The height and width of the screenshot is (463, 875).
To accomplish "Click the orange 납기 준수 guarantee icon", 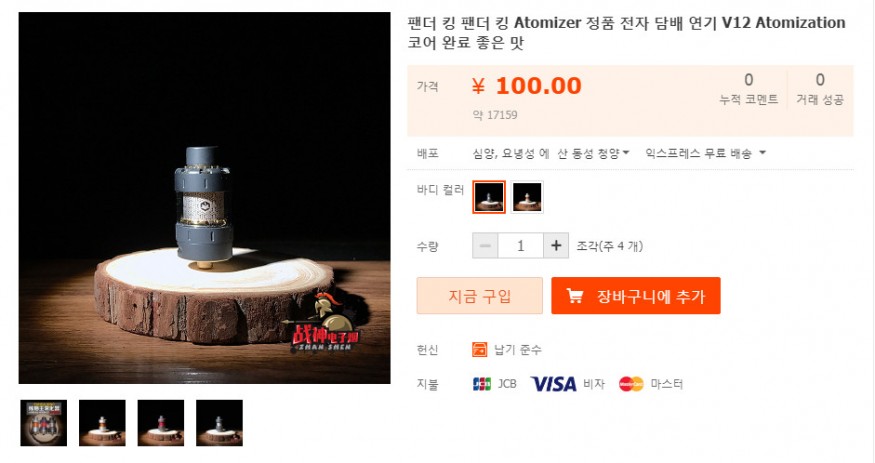I will coord(479,350).
